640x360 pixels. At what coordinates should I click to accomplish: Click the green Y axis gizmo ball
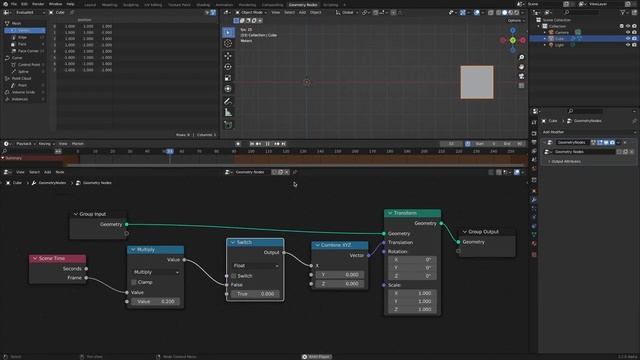pyautogui.click(x=513, y=40)
